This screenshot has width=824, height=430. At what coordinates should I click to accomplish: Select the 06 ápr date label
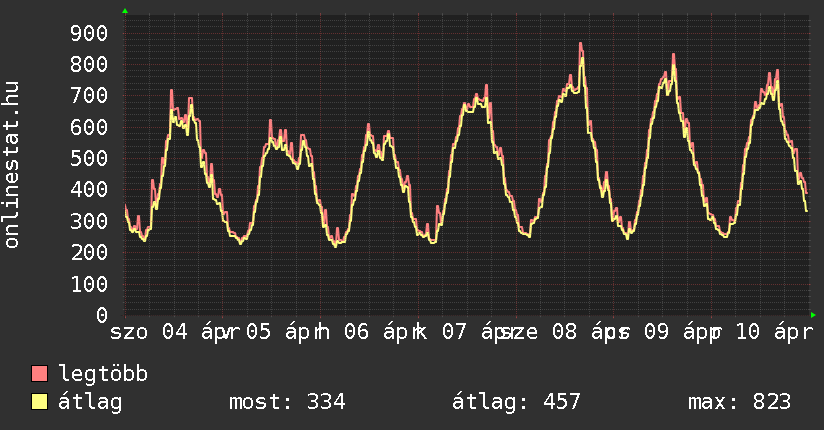375,332
